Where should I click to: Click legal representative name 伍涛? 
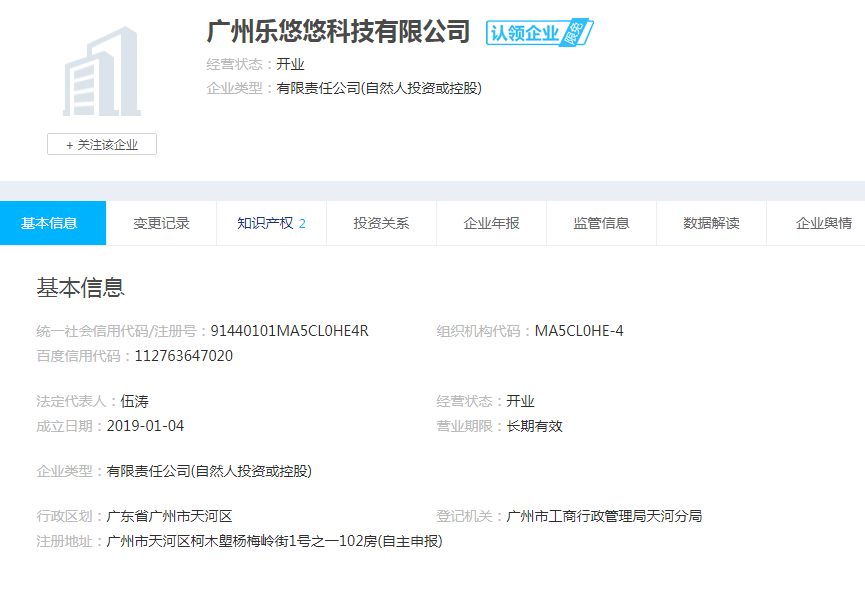pyautogui.click(x=135, y=401)
